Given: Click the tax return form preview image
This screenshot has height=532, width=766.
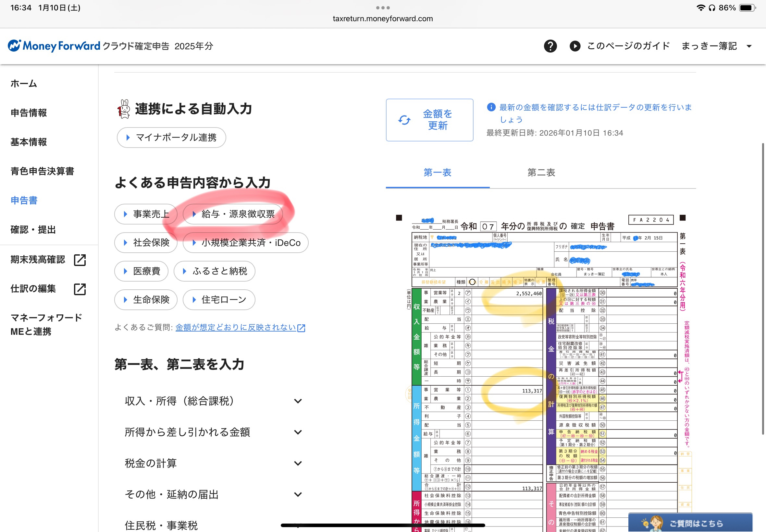Looking at the screenshot, I should click(544, 372).
